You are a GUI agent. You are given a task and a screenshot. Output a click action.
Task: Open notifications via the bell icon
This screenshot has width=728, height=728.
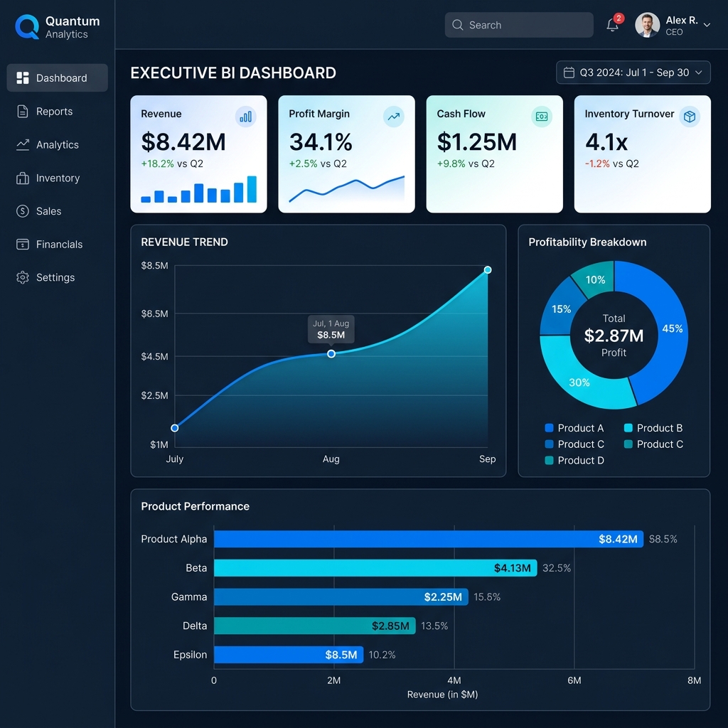612,25
